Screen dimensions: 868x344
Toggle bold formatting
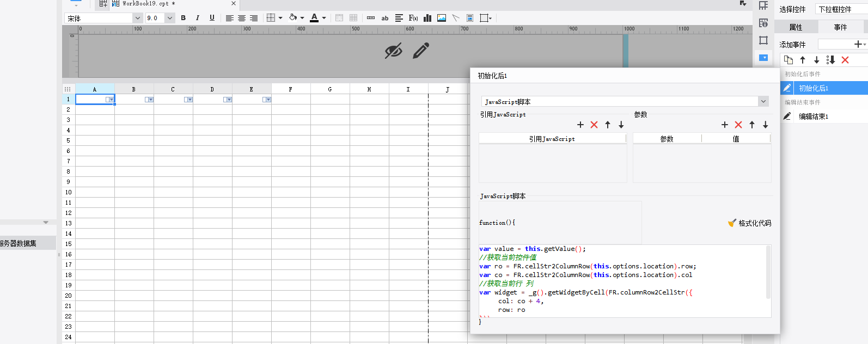[184, 18]
